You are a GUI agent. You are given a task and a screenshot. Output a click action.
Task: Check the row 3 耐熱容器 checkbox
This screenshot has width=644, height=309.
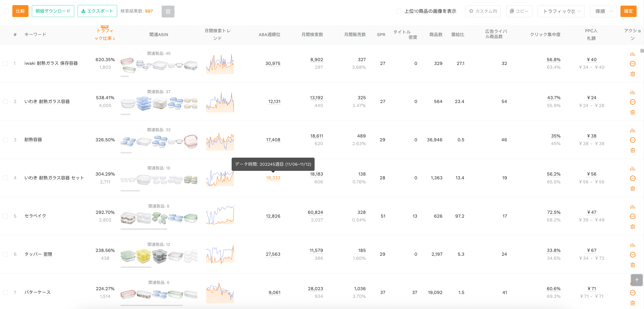(5, 140)
